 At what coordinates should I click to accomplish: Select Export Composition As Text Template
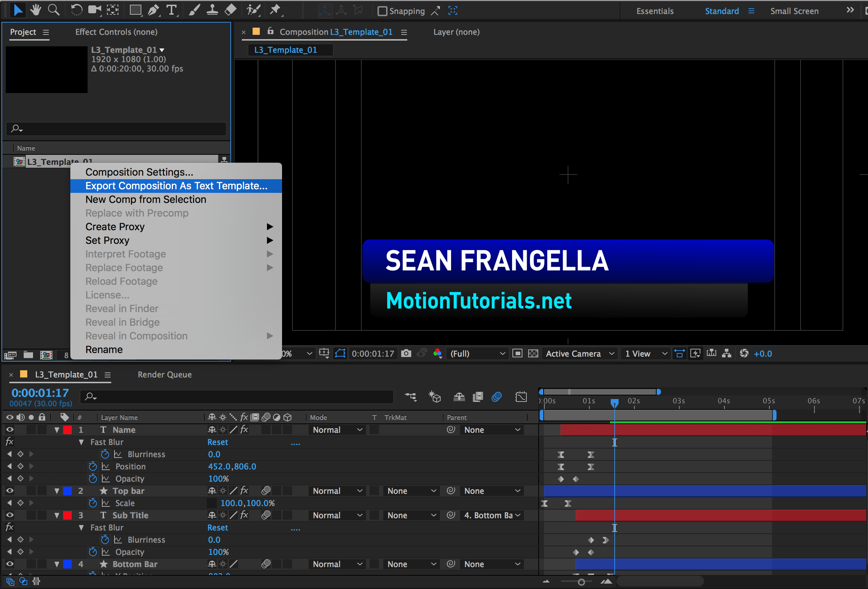tap(177, 185)
